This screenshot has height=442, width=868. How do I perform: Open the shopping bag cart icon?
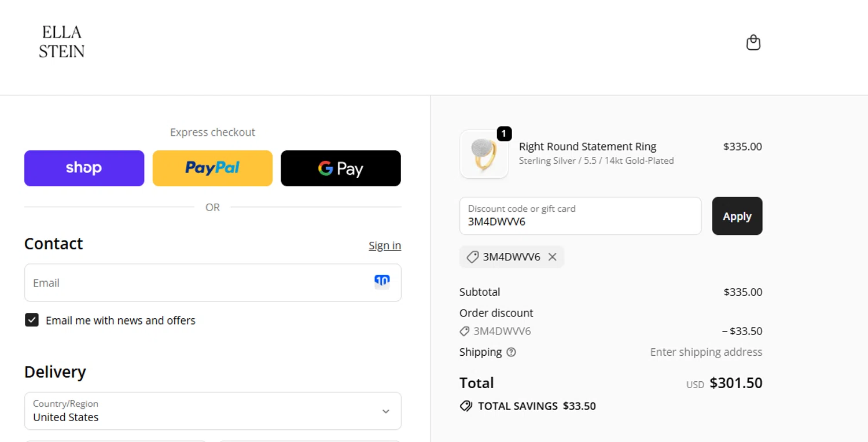click(x=753, y=43)
